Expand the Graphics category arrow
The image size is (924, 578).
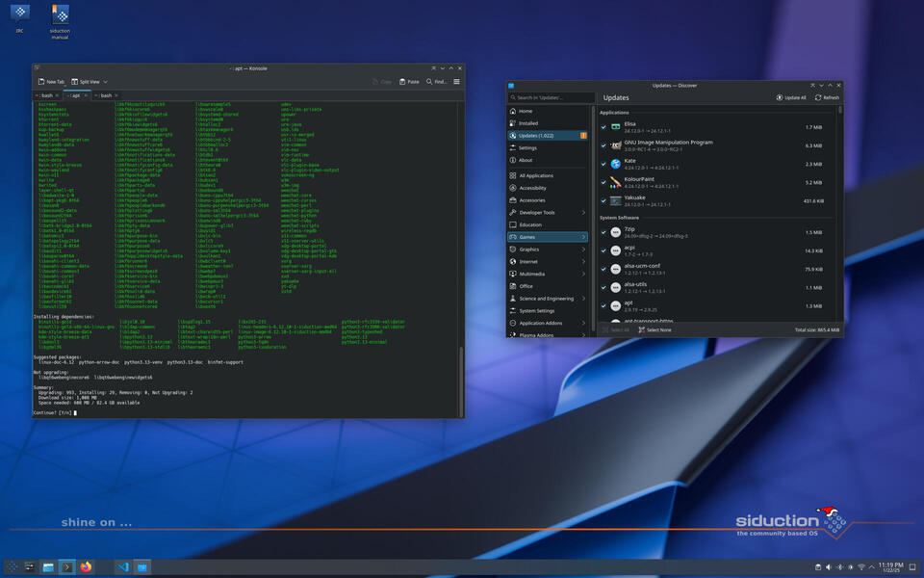[x=583, y=250]
